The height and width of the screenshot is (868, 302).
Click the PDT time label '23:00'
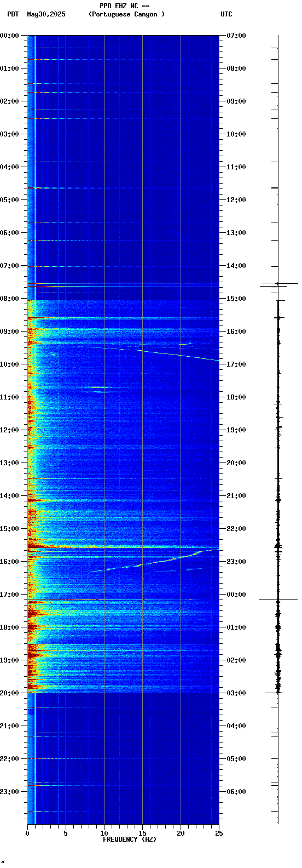9,792
